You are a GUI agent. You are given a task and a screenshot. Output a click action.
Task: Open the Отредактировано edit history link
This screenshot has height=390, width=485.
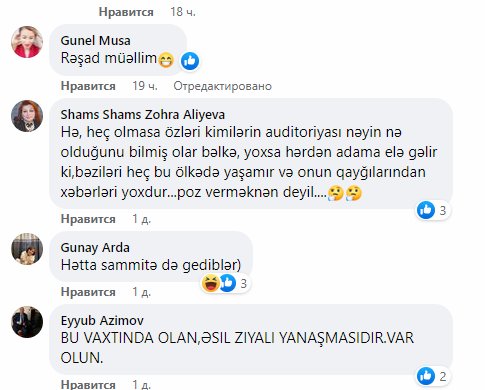(x=222, y=86)
